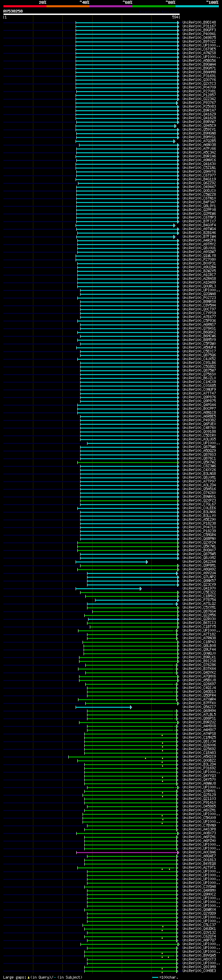Click the short cyan bar for UniRef100_Q41970
222x980 pixels.
tap(109, 589)
